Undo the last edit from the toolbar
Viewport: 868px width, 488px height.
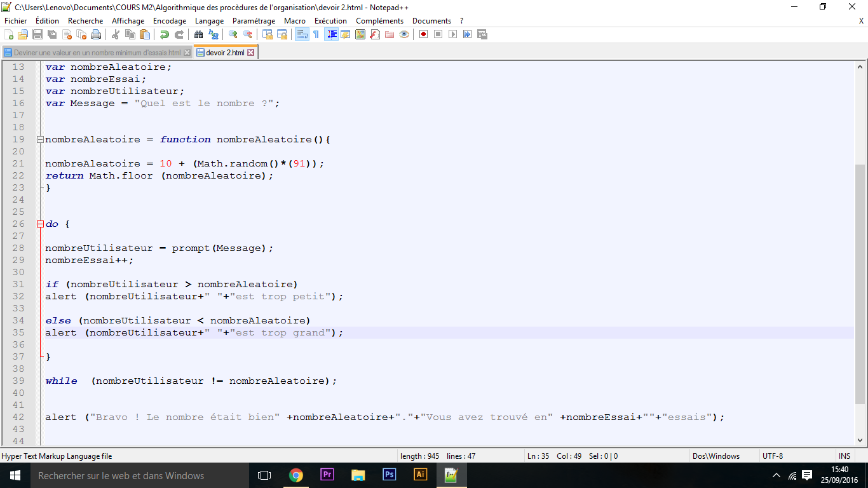pos(165,34)
